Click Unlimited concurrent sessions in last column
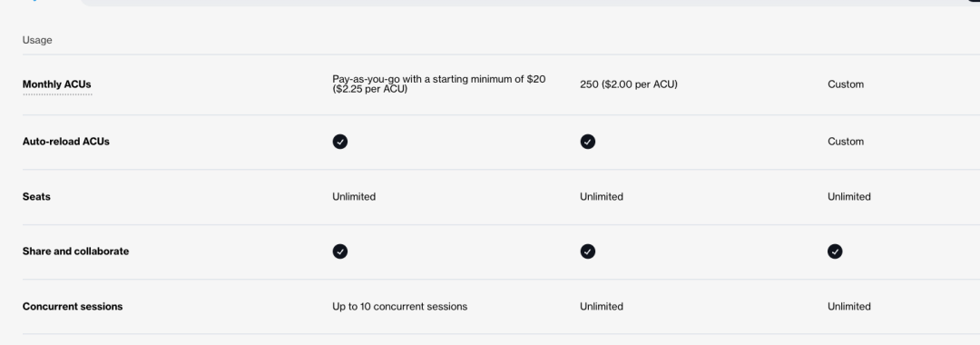980x345 pixels. coord(848,307)
